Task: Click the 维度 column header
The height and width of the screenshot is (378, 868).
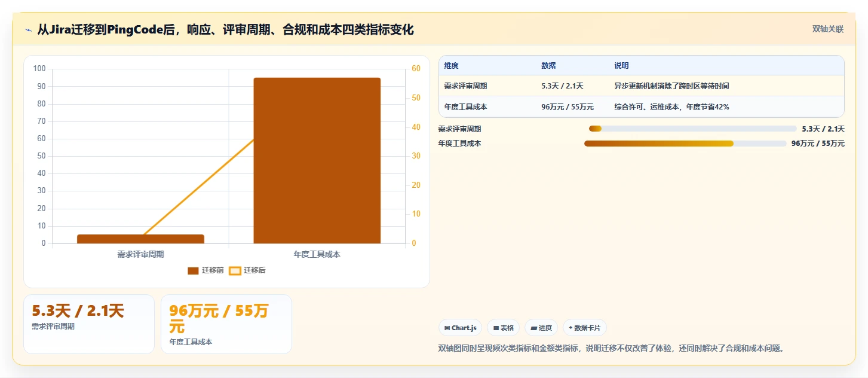Action: (x=452, y=66)
